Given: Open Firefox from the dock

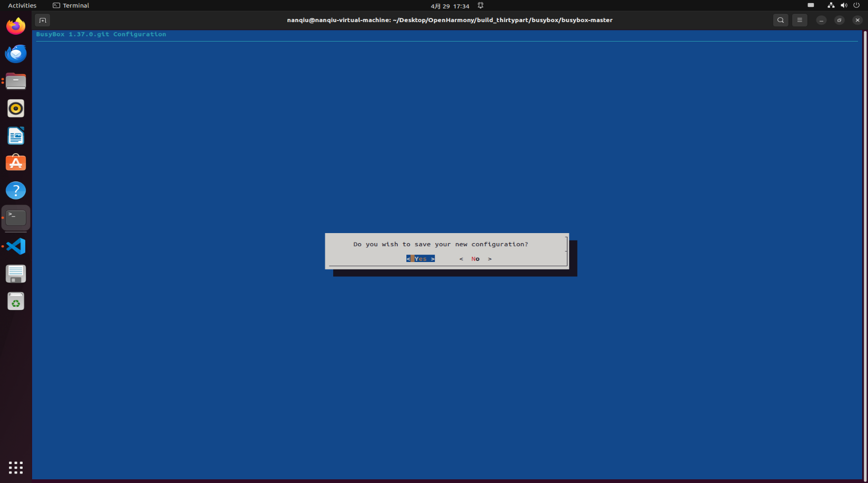Looking at the screenshot, I should pos(16,26).
